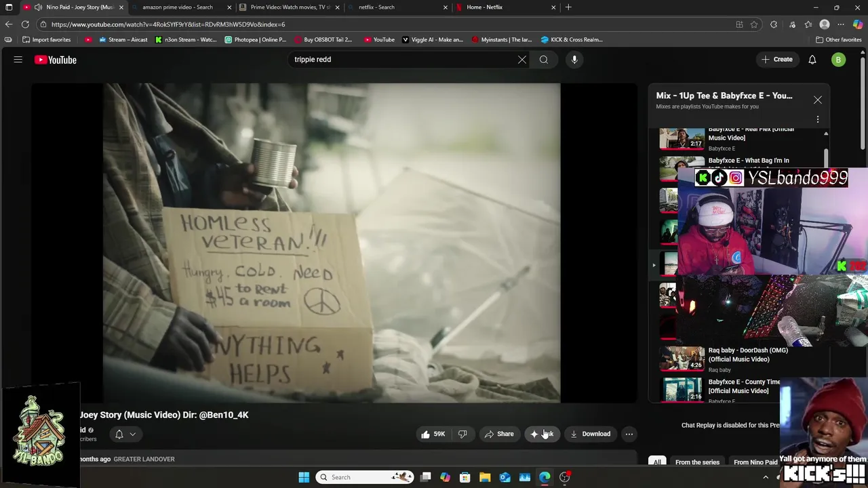
Task: Open the YouTube hamburger guide menu
Action: point(18,60)
